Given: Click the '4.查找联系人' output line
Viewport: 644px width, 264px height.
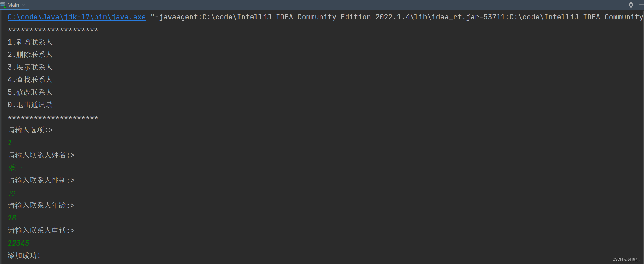Looking at the screenshot, I should (x=30, y=80).
